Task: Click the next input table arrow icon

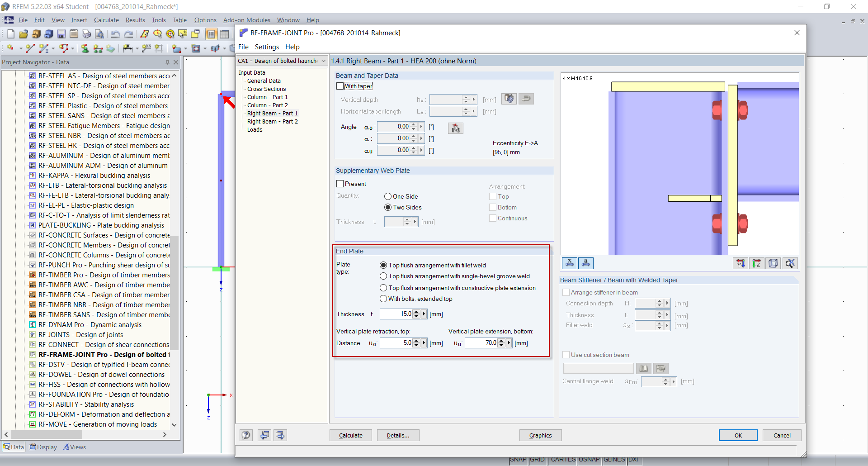Action: [x=280, y=435]
